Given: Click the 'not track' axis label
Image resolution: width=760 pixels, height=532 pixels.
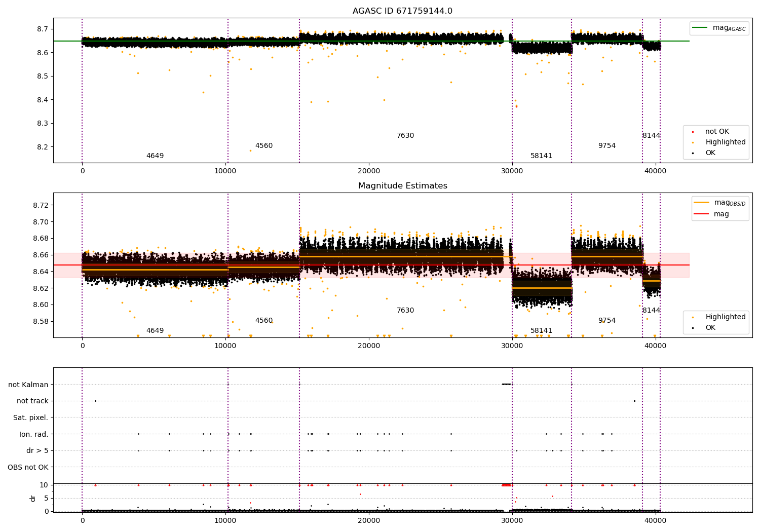Looking at the screenshot, I should click(x=32, y=401).
